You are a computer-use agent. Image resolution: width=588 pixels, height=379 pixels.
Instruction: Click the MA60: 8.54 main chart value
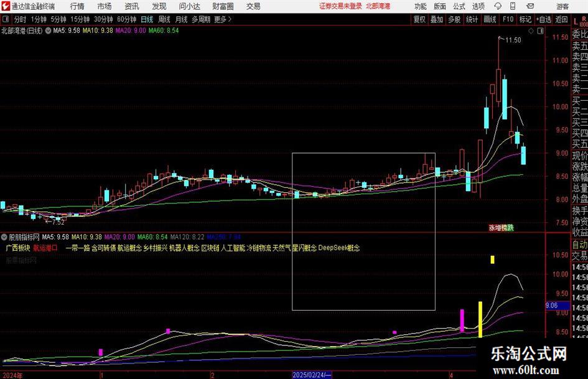pos(164,30)
